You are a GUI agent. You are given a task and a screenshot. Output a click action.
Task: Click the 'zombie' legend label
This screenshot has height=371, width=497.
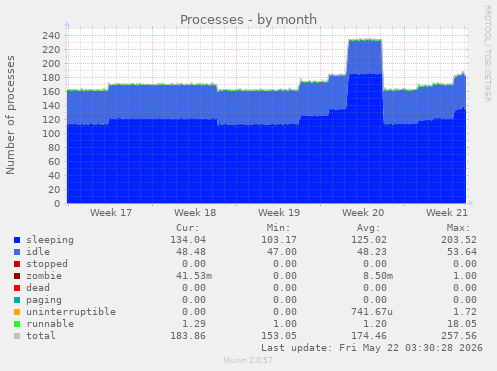(44, 276)
